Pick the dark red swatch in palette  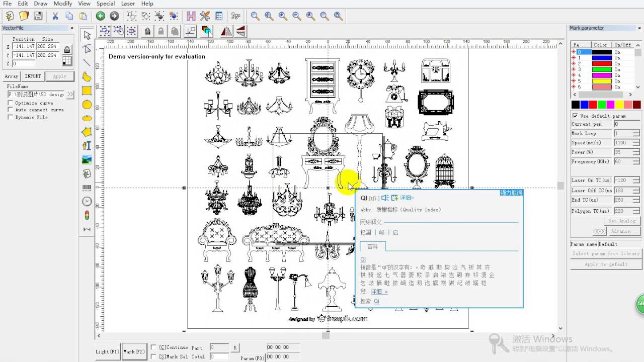636,105
